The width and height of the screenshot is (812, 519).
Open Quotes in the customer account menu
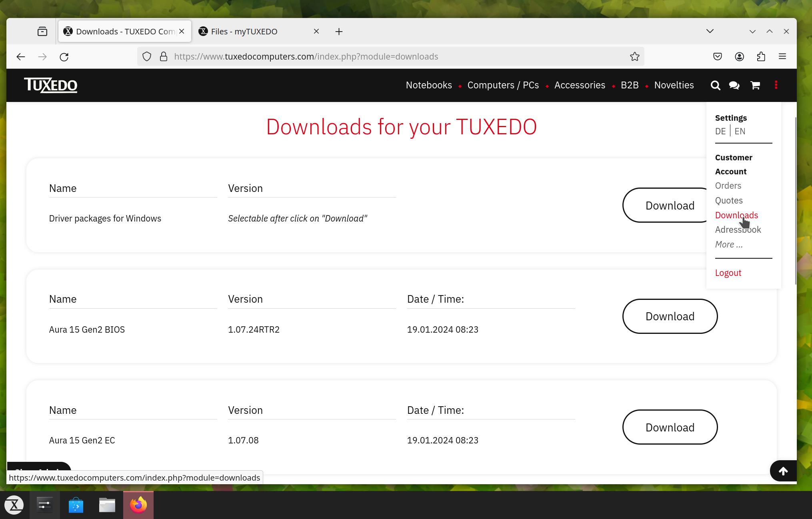point(729,200)
